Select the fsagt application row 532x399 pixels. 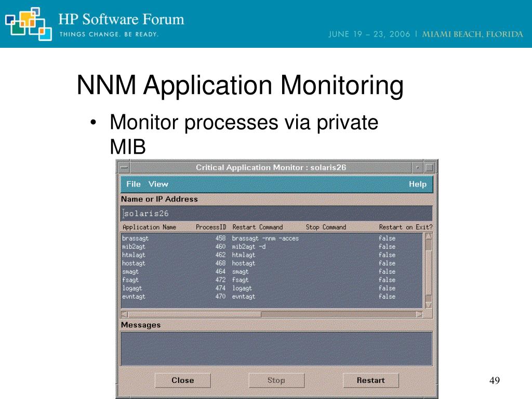[271, 280]
